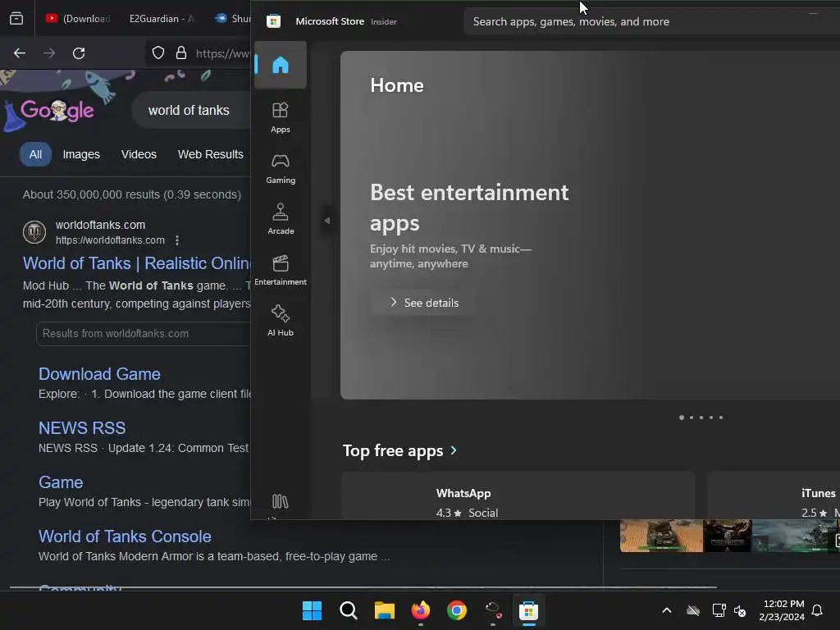Image resolution: width=840 pixels, height=630 pixels.
Task: Click the Insider label in Store title
Action: pos(384,21)
